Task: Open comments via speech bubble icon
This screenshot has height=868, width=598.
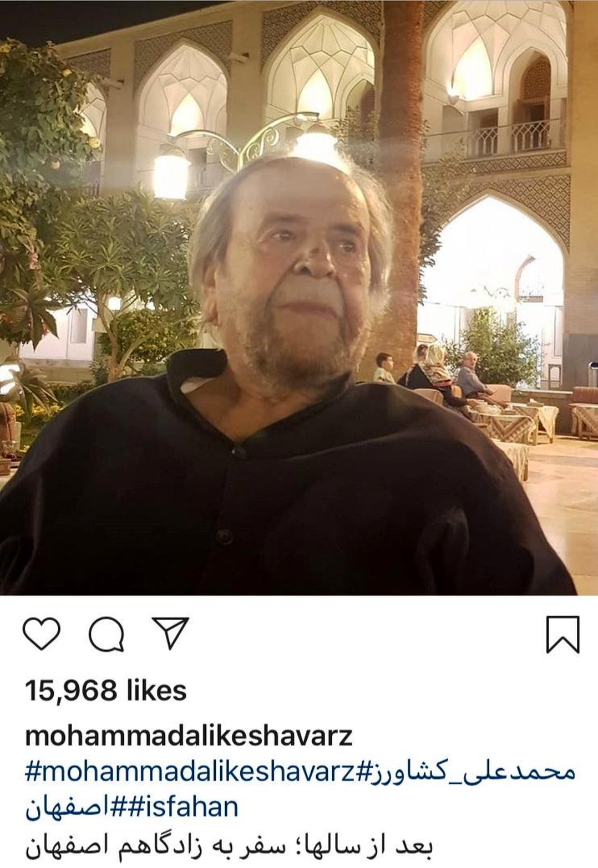Action: coord(106,634)
